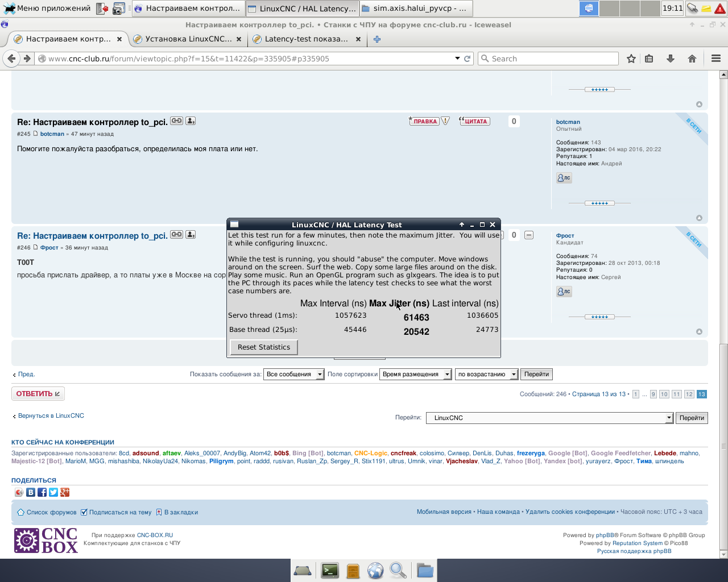Open application finder magnifier in dock
This screenshot has width=728, height=582.
[x=398, y=570]
